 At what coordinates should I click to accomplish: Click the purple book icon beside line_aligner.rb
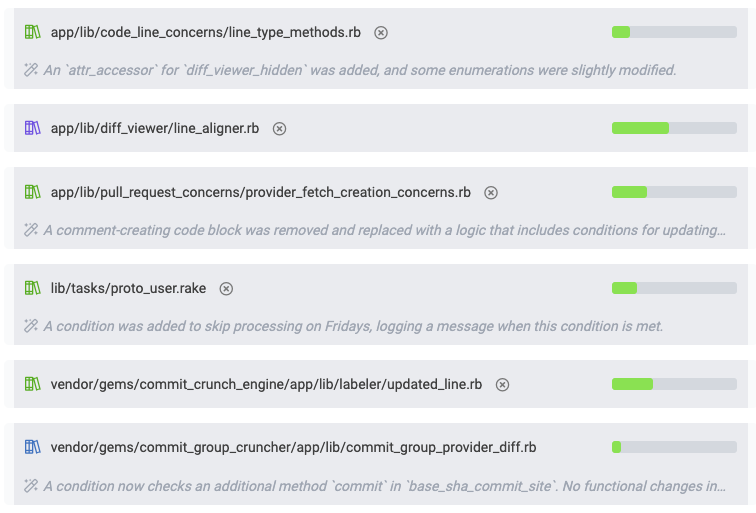[x=32, y=128]
